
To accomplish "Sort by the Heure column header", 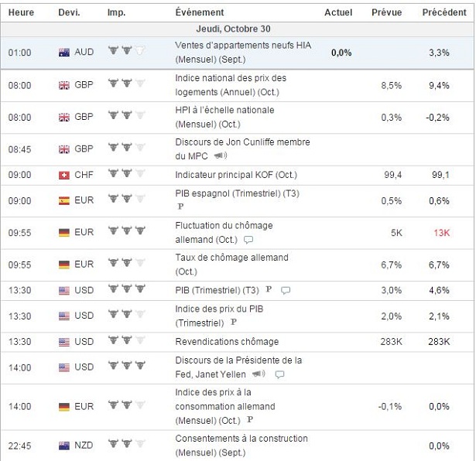I will 21,12.
